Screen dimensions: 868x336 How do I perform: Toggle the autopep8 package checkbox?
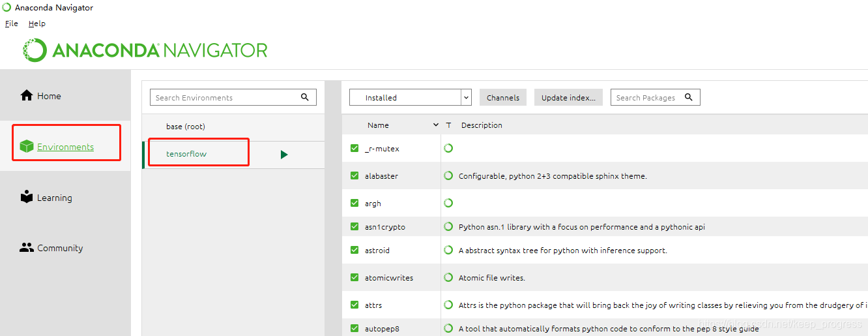(x=354, y=328)
